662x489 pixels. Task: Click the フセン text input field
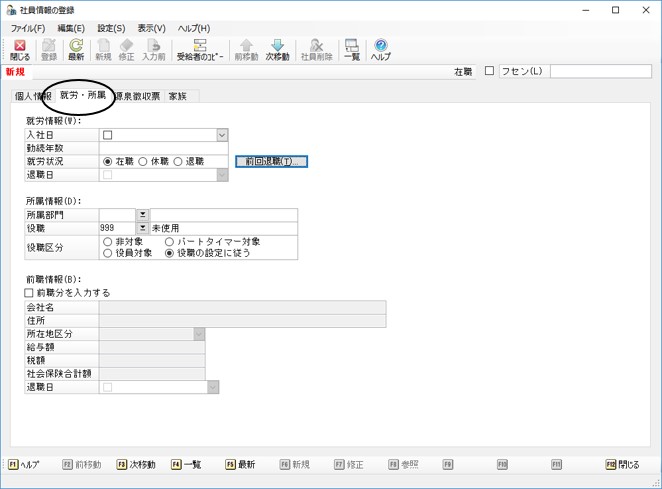pyautogui.click(x=602, y=71)
